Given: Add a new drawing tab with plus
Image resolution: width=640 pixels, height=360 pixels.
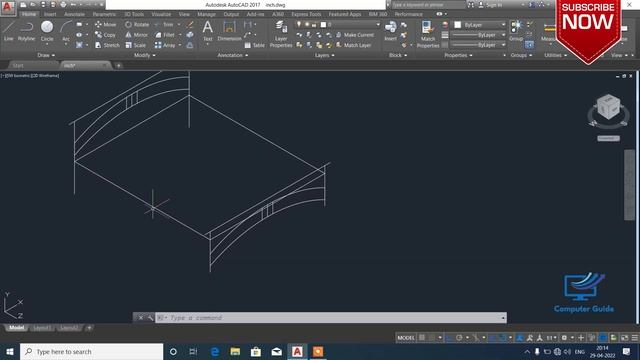Looking at the screenshot, I should [118, 65].
